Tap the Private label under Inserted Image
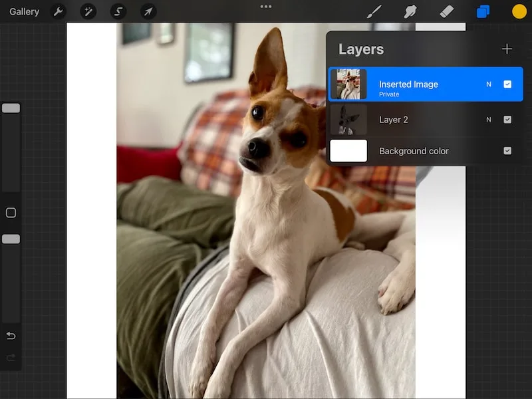The height and width of the screenshot is (399, 532). point(389,94)
